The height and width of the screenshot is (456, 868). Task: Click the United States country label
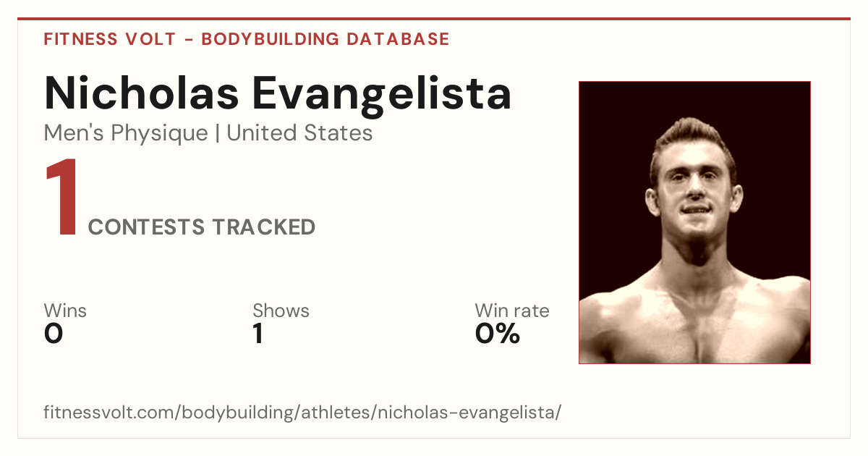point(299,133)
